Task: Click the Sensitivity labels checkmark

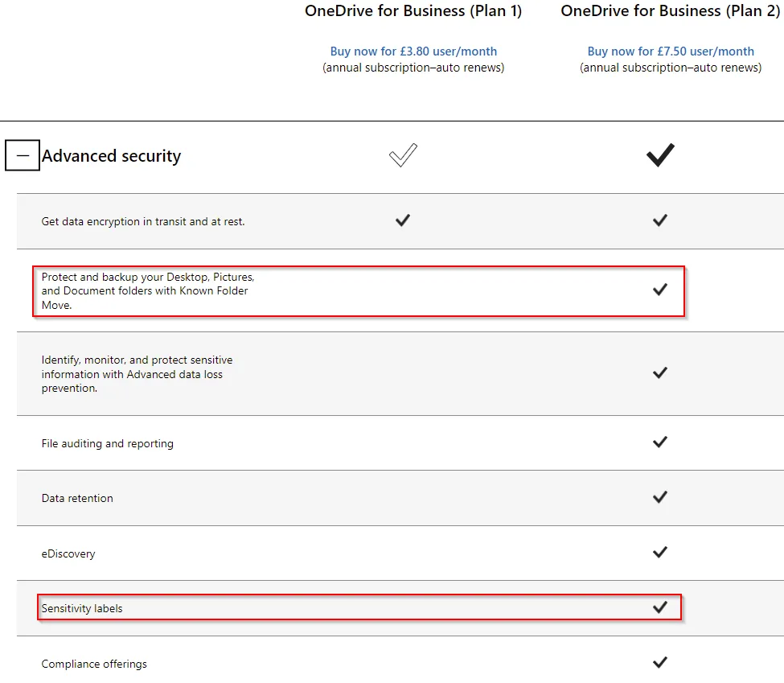Action: click(660, 607)
